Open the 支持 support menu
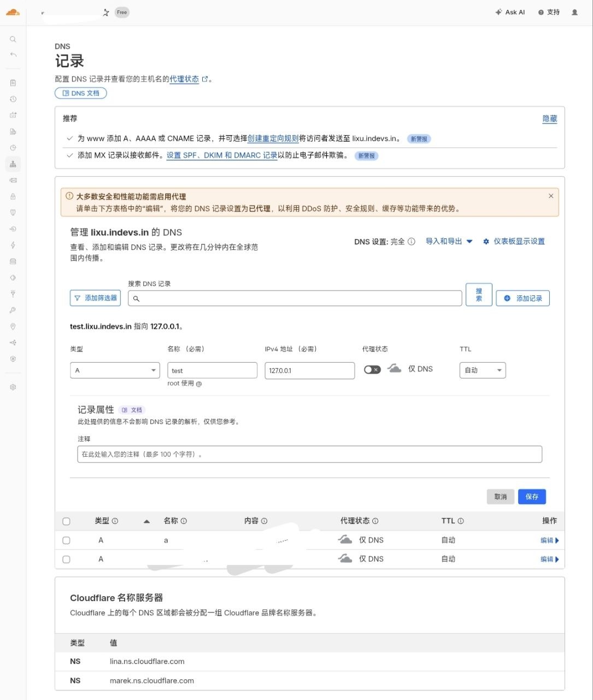 [x=549, y=12]
